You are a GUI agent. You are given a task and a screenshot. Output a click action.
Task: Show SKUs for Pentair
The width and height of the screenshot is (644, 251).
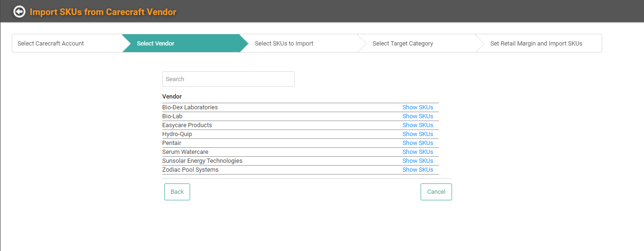coord(418,143)
